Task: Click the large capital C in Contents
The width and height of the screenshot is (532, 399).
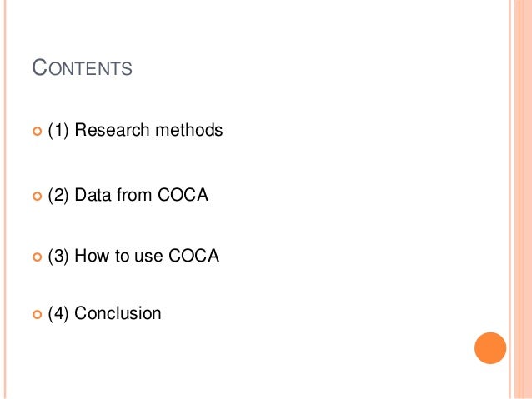Action: (x=38, y=67)
